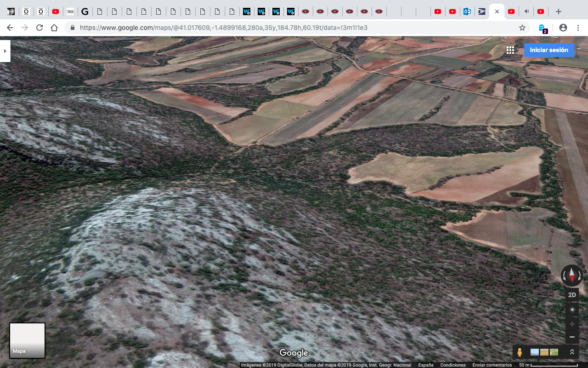Open the Enviar comentarios link

(x=492, y=365)
